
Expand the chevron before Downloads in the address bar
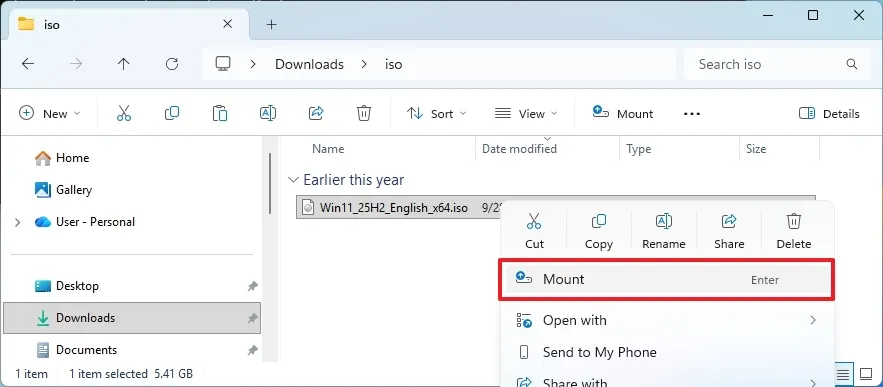[253, 64]
